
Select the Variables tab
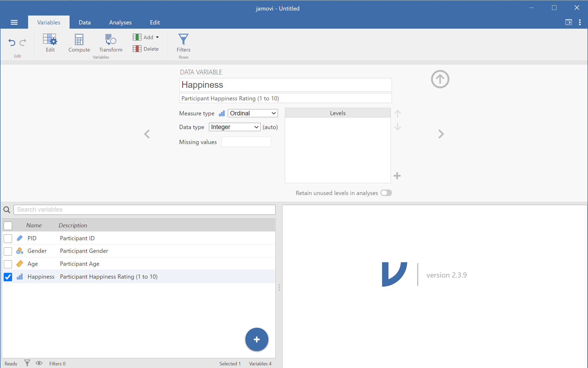49,22
